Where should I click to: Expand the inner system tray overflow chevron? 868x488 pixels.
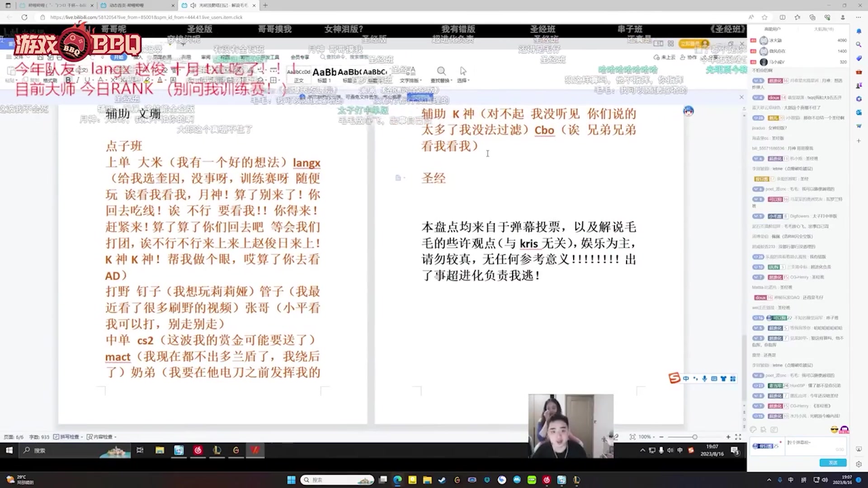[x=642, y=450]
